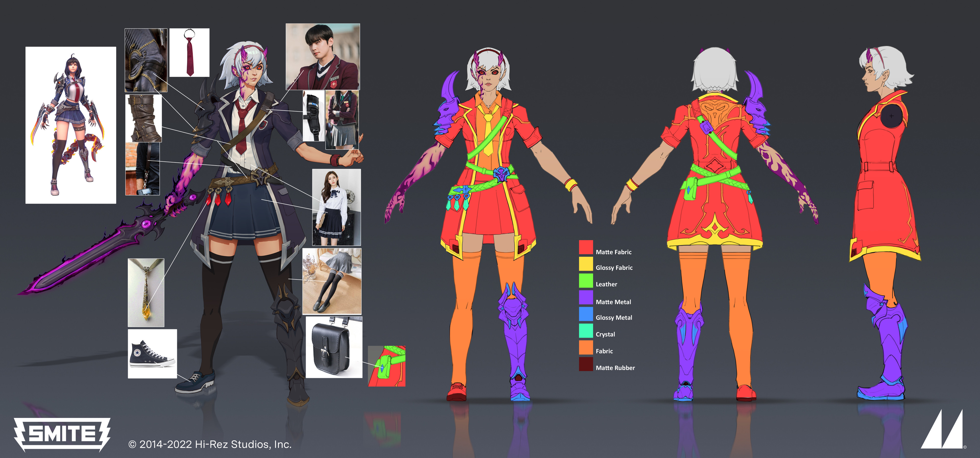Click the blue Glossy Metal swatch

(586, 314)
